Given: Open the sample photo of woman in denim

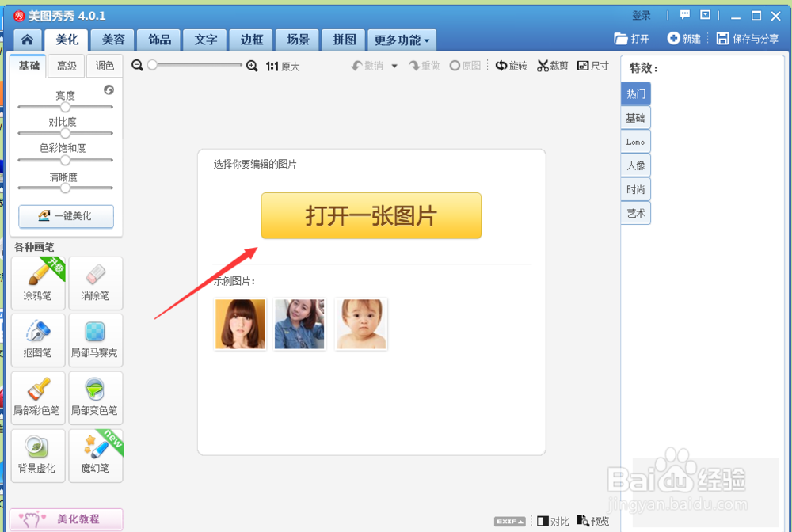Looking at the screenshot, I should coord(299,324).
